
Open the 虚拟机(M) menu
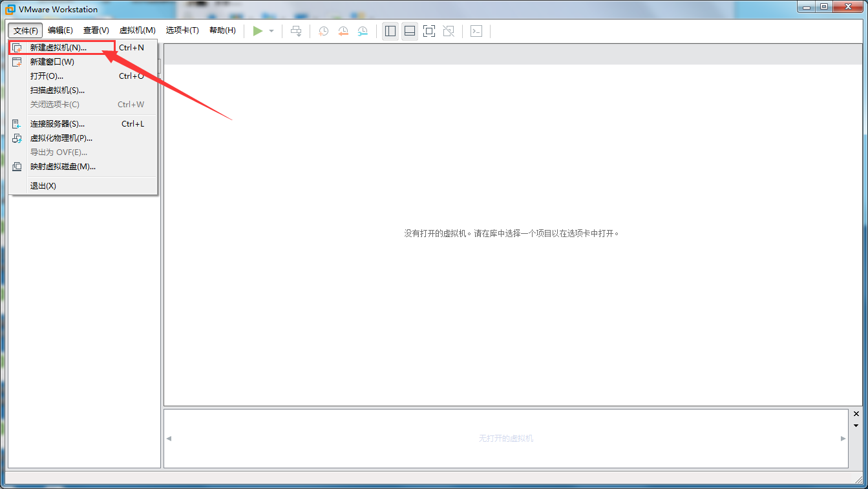138,30
